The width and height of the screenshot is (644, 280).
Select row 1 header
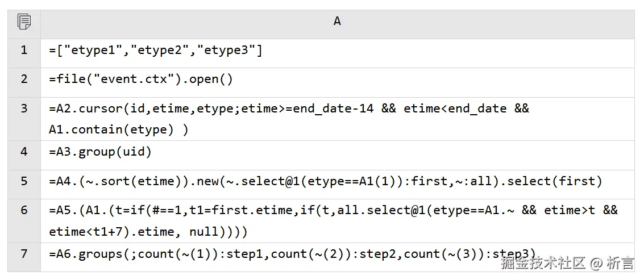click(24, 51)
